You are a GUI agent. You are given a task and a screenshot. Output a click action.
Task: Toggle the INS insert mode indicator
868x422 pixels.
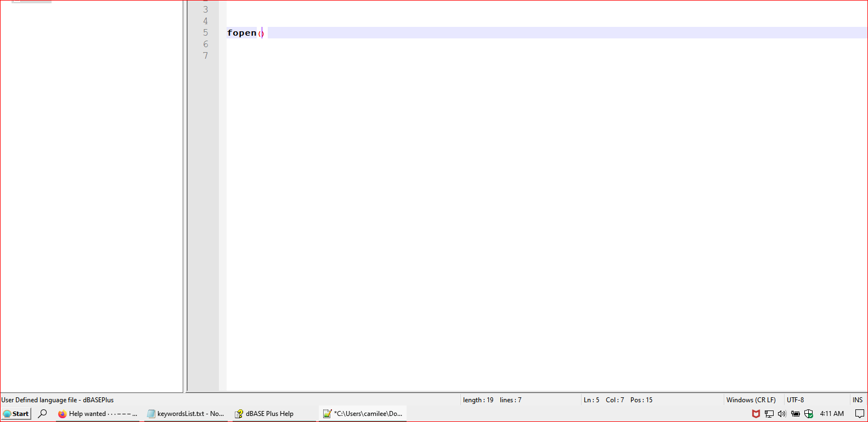click(x=858, y=400)
